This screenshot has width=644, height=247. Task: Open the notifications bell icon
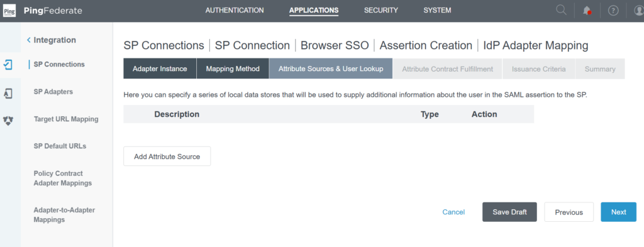point(587,11)
